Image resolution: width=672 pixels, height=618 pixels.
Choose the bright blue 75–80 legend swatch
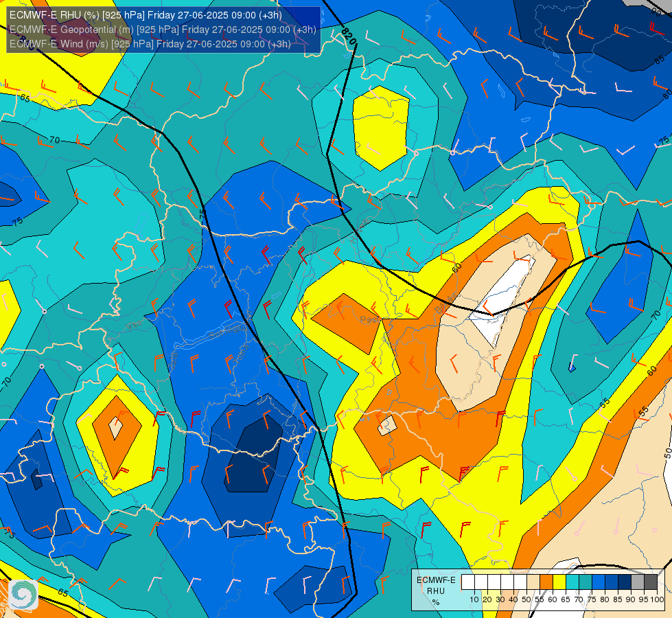(599, 582)
